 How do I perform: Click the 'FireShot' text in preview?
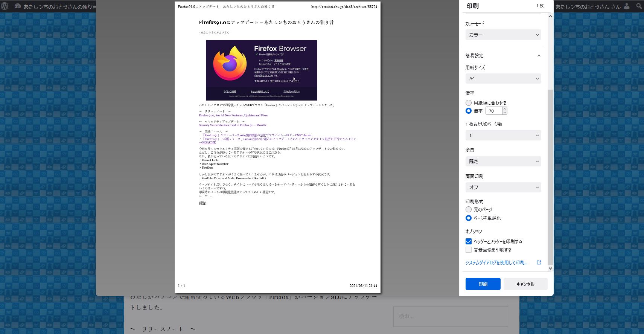click(x=207, y=168)
